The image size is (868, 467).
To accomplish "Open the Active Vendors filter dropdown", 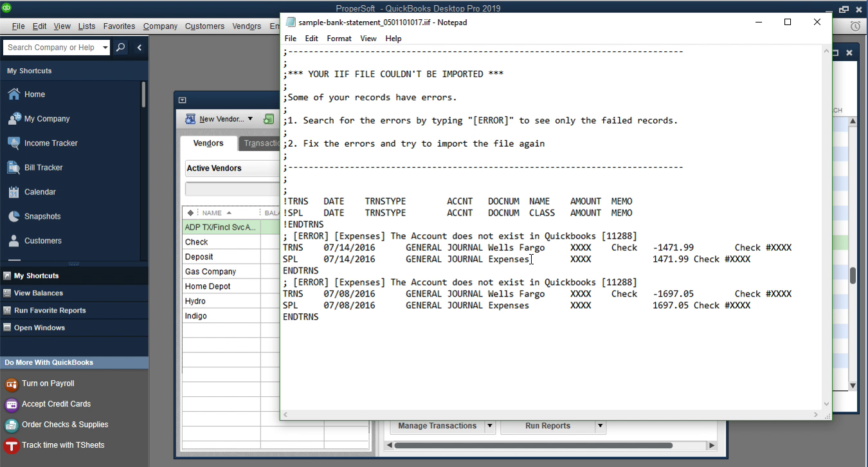I will pyautogui.click(x=232, y=168).
